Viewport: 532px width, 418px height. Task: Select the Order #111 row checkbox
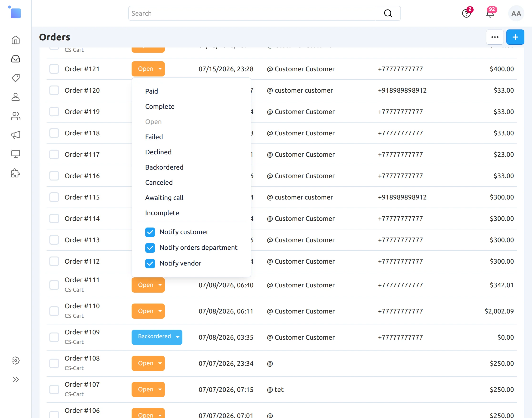54,285
